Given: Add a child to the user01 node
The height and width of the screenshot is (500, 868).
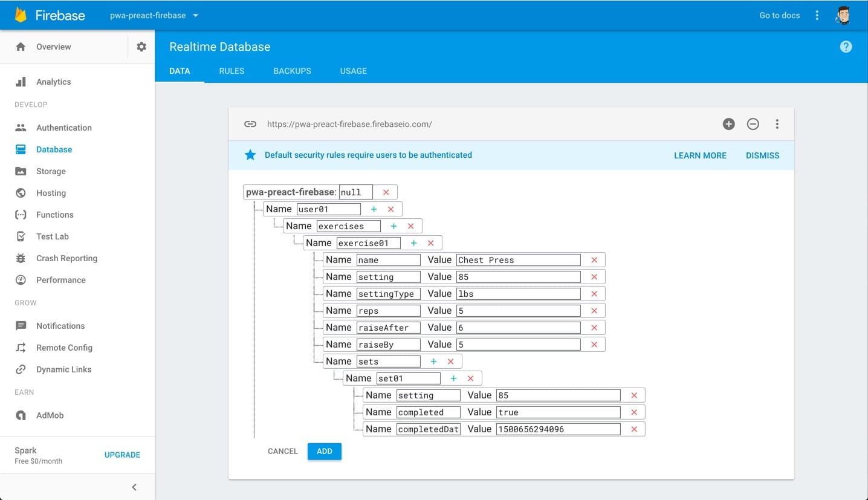Looking at the screenshot, I should (x=374, y=209).
